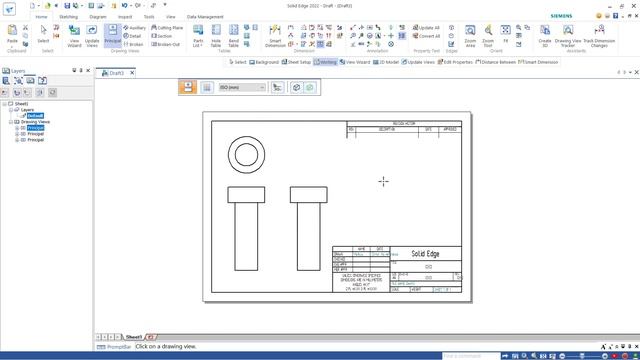Toggle the shaded view option in command bar
The height and width of the screenshot is (360, 640).
pos(296,87)
